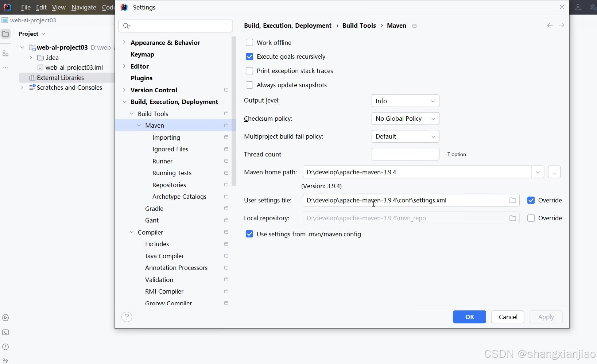This screenshot has width=597, height=364.
Task: Click External Libraries icon in Project tree
Action: coord(32,78)
